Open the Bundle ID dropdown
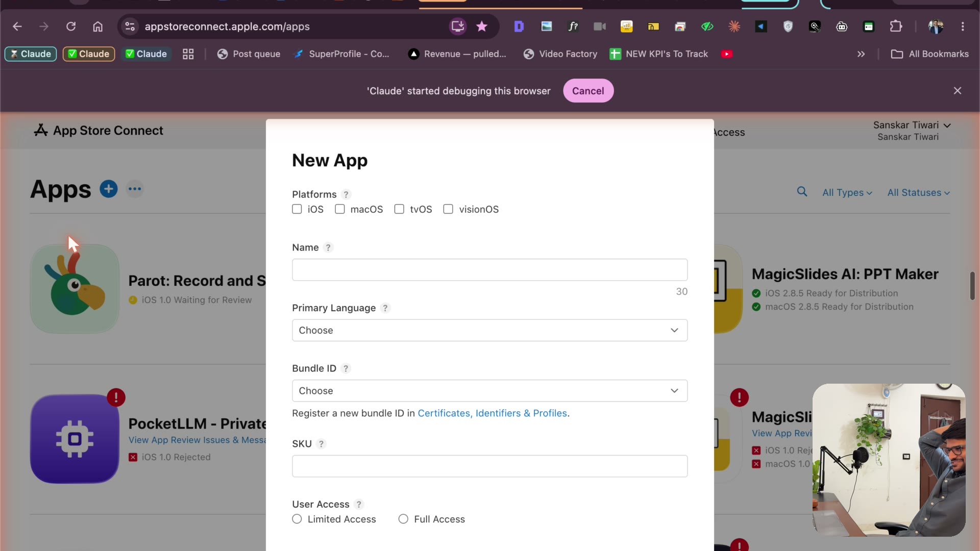Screen dimensions: 980x551 click(489, 391)
